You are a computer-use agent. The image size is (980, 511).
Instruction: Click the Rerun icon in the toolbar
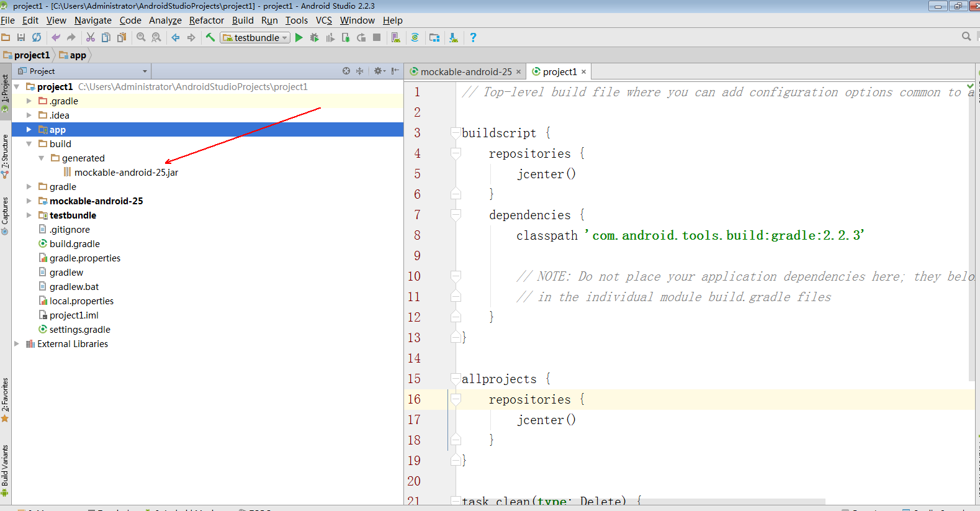coord(361,37)
